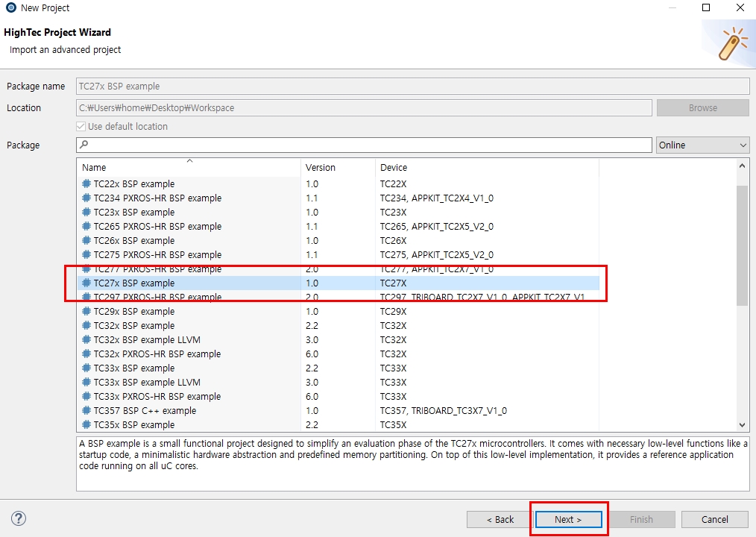Select TC357 BSP C++ example row
The image size is (756, 537).
coord(338,411)
